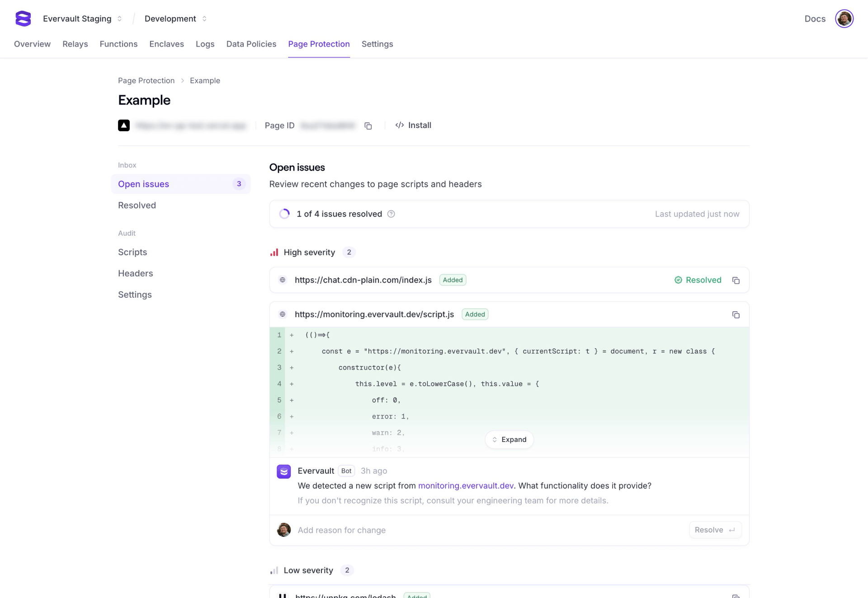Click the 1 of 4 issues resolved text

[x=339, y=214]
